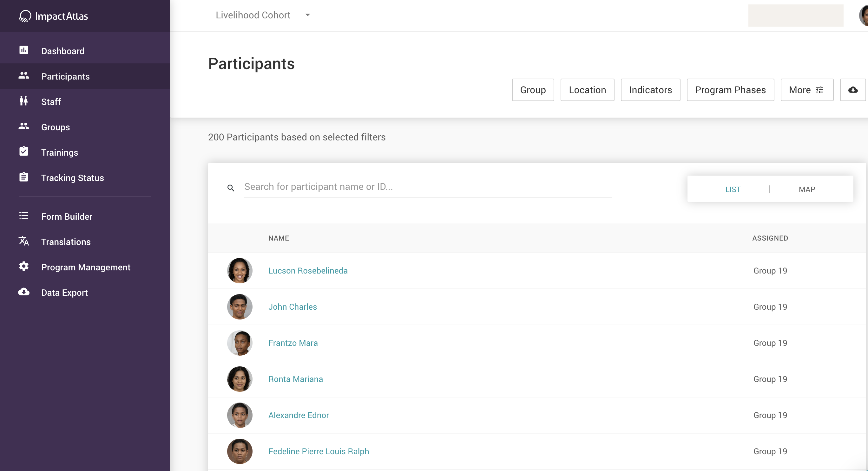The width and height of the screenshot is (868, 471).
Task: Open John Charles profile link
Action: [293, 307]
